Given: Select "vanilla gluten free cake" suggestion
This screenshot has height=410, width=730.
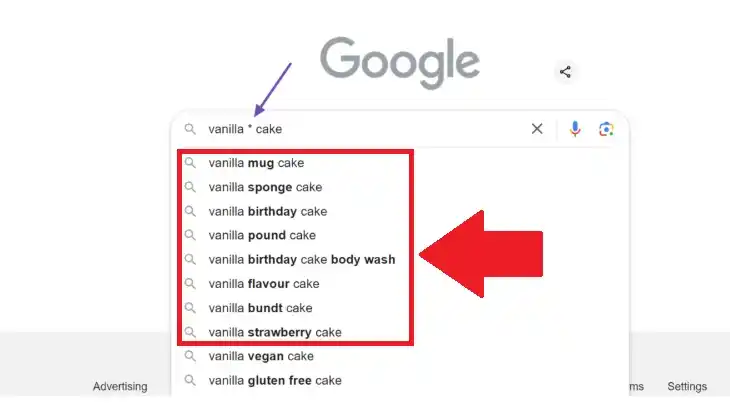Looking at the screenshot, I should click(x=275, y=380).
